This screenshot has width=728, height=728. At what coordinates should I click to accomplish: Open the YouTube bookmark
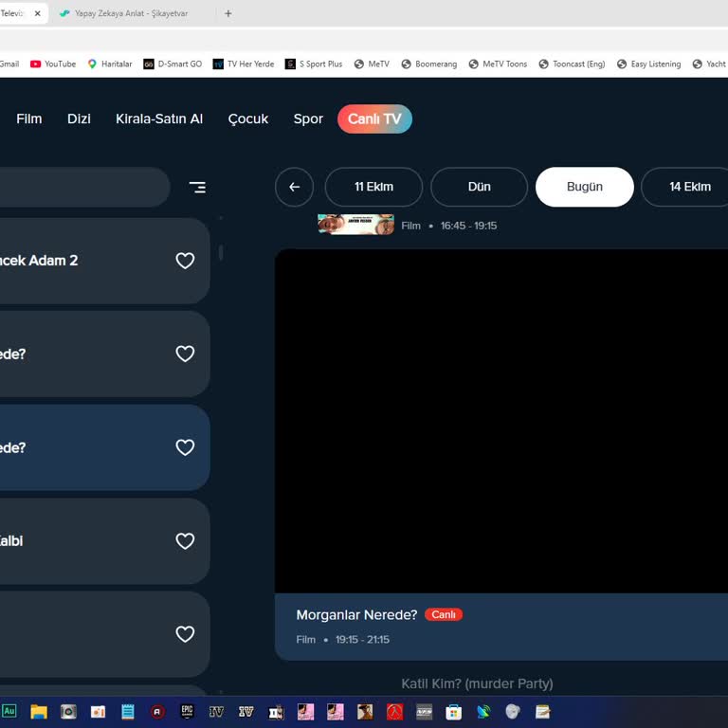(52, 64)
